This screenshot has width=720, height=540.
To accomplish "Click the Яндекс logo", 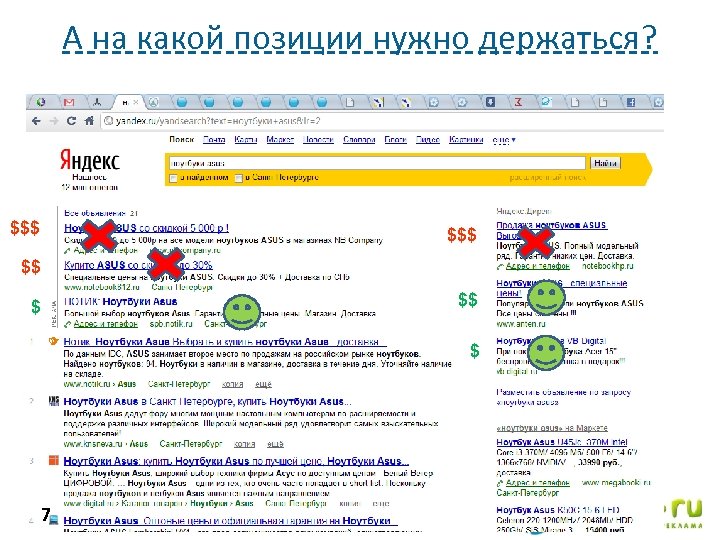I will coord(90,161).
